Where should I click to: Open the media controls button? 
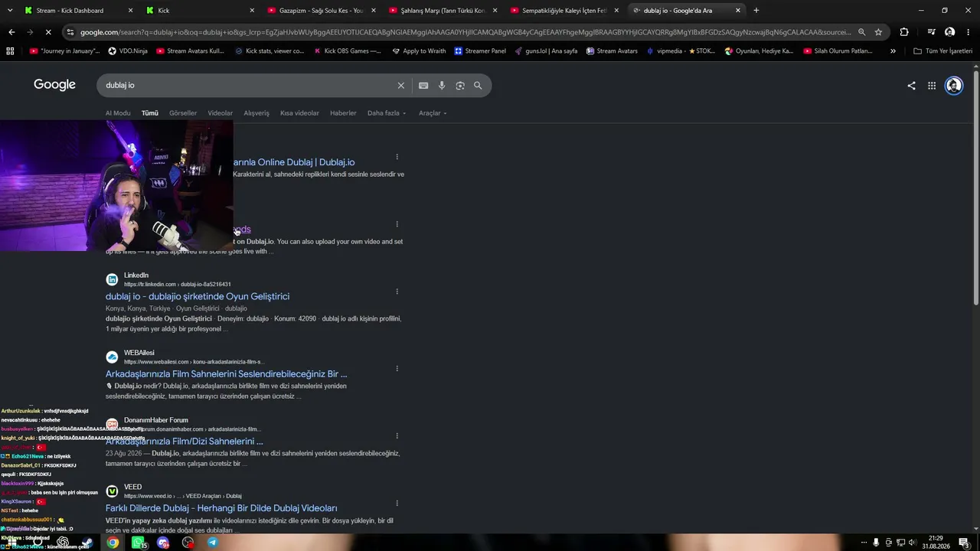tap(931, 32)
